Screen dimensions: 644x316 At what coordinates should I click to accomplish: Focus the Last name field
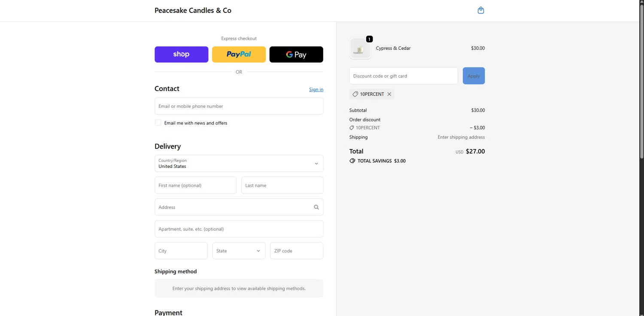point(282,185)
